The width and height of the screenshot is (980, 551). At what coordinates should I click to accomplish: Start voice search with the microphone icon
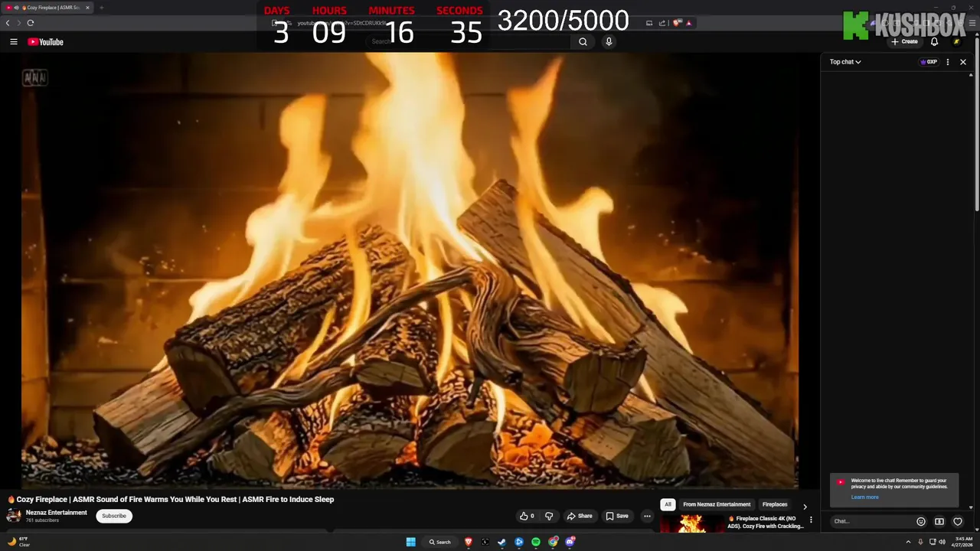point(609,42)
